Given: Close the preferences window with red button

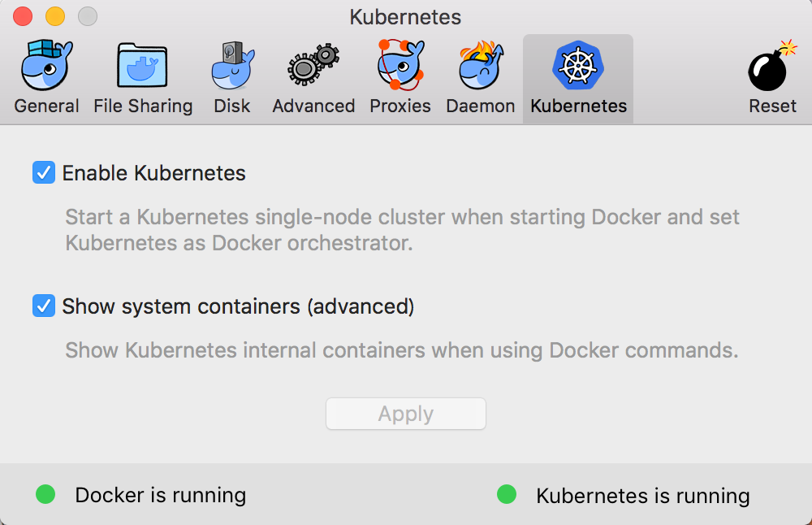Looking at the screenshot, I should tap(23, 16).
